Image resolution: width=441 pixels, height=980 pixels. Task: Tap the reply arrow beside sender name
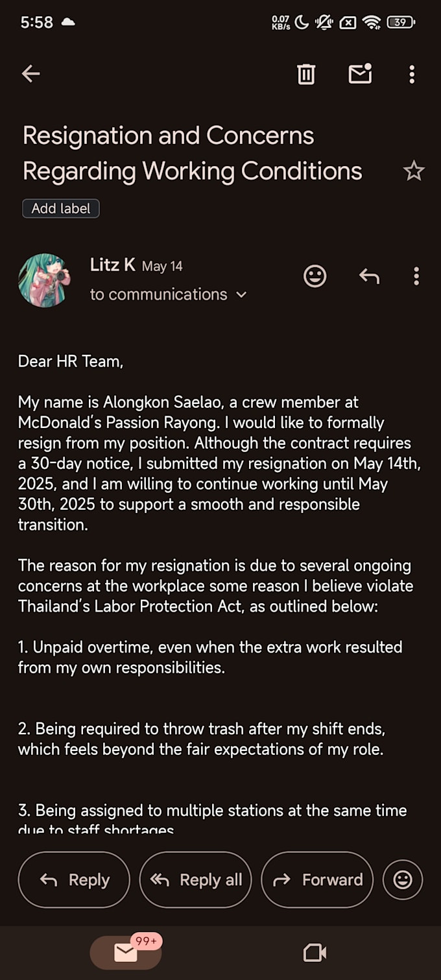click(x=369, y=277)
